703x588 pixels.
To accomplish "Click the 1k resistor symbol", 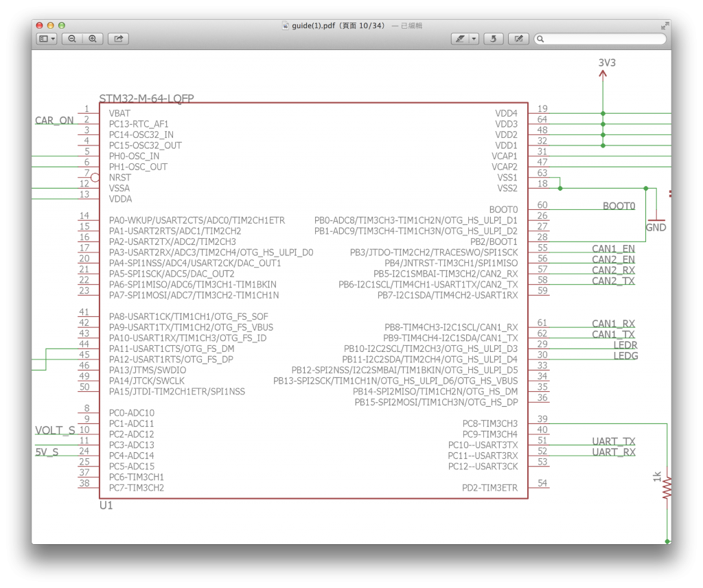I will 667,488.
